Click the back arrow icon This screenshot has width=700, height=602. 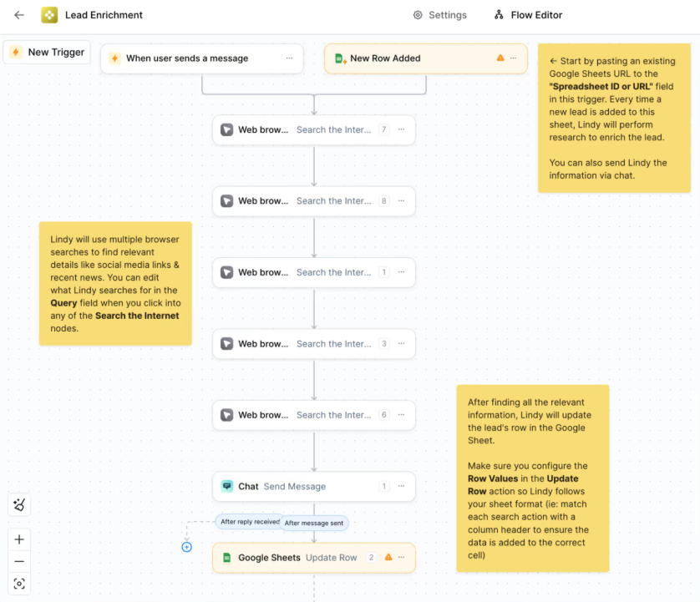pos(19,15)
